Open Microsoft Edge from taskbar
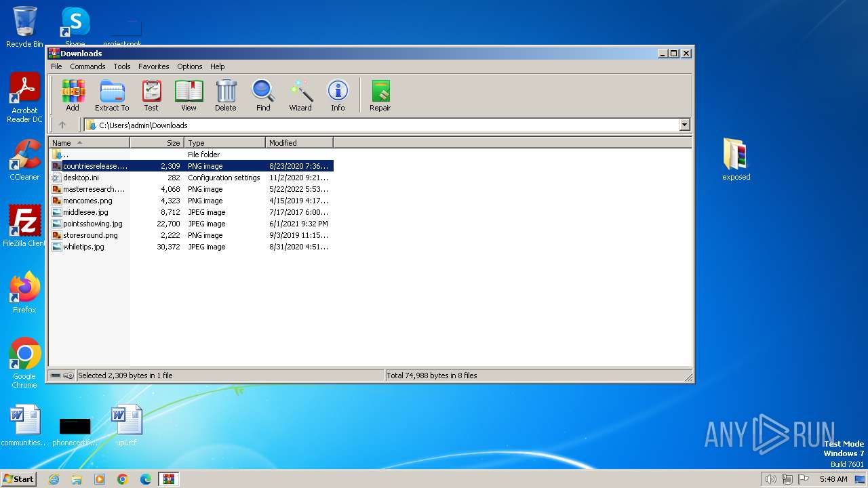 pos(146,479)
